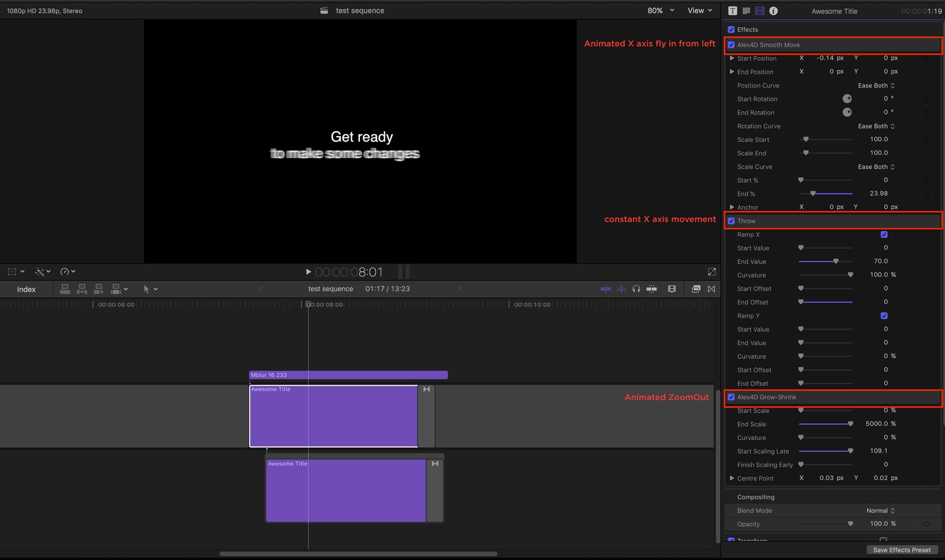Image resolution: width=945 pixels, height=560 pixels.
Task: Open the Video inspector tab icon
Action: [760, 11]
